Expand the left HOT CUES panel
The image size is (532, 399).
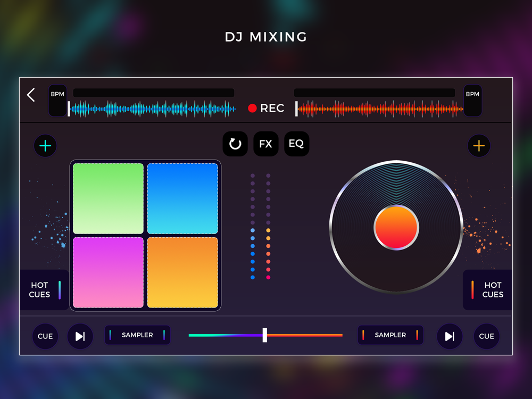coord(44,290)
